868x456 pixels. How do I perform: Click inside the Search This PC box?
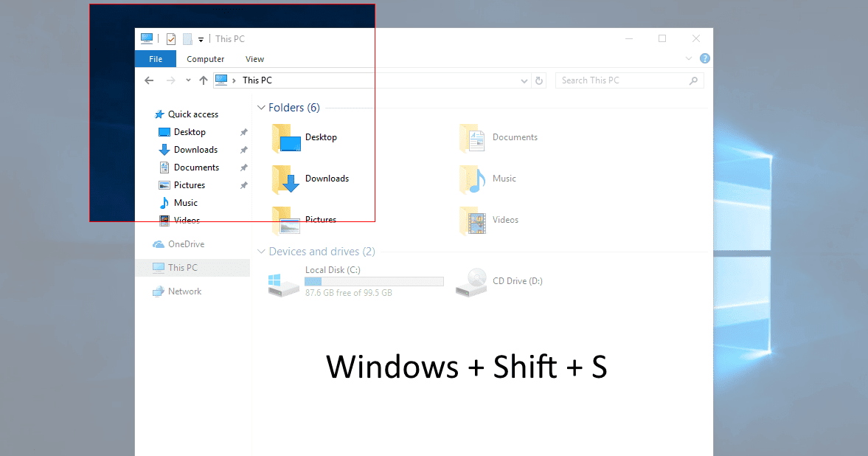click(x=623, y=80)
